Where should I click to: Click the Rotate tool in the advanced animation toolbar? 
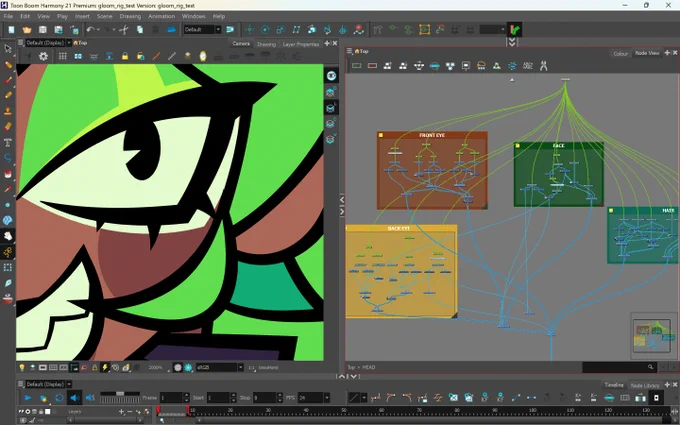265,29
